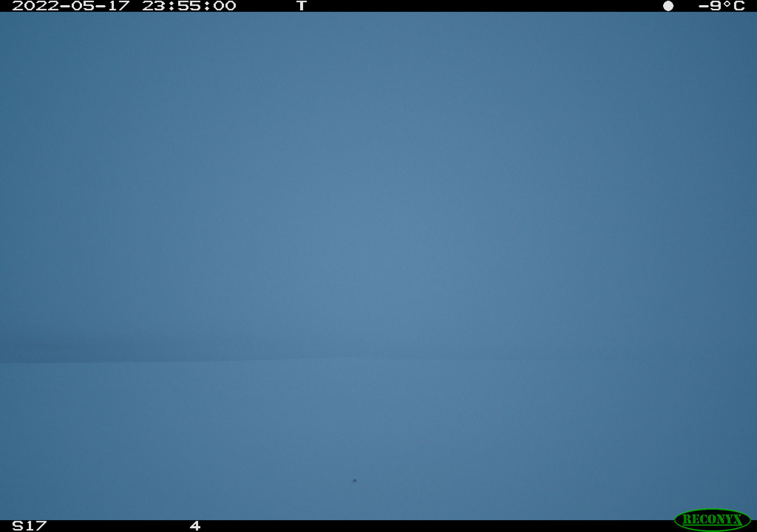Click the day value 17 in date

pyautogui.click(x=119, y=6)
